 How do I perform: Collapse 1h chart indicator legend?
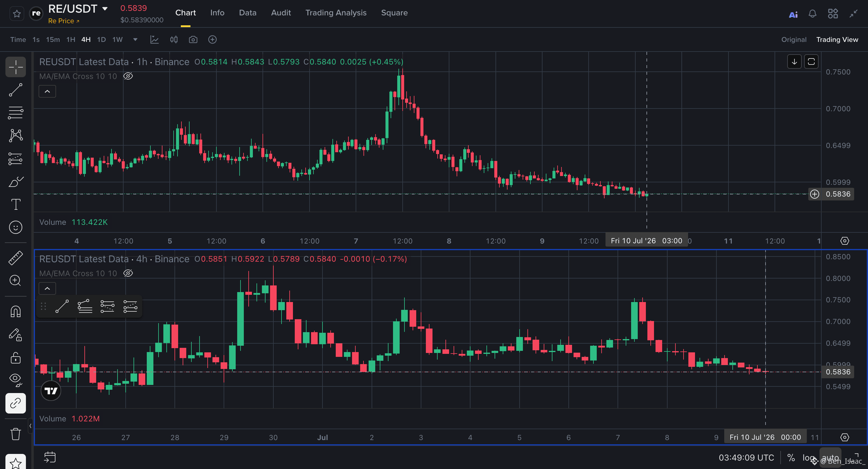[47, 91]
